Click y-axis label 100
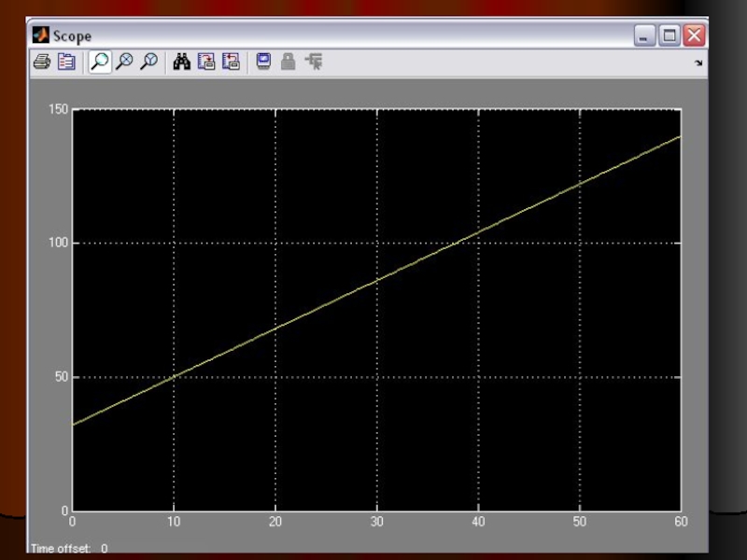This screenshot has width=747, height=560. (59, 243)
